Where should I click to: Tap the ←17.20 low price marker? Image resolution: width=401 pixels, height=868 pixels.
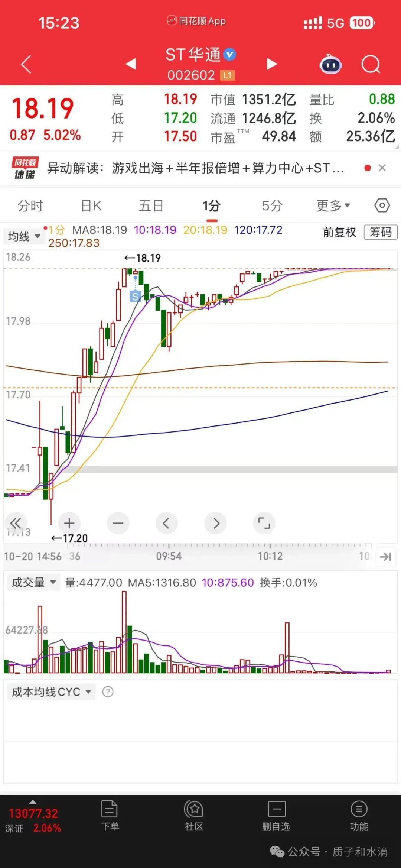click(x=69, y=538)
